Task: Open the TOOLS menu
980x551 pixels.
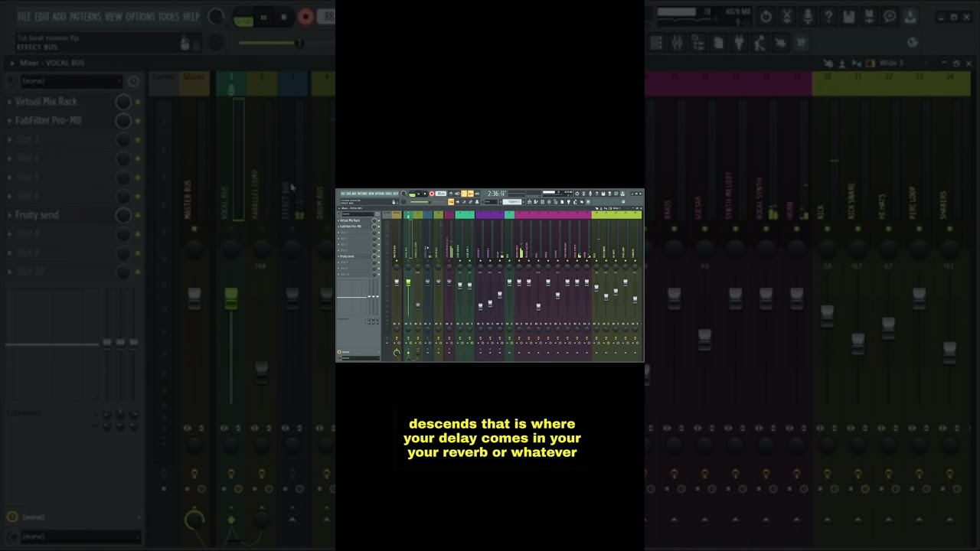Action: (x=389, y=194)
